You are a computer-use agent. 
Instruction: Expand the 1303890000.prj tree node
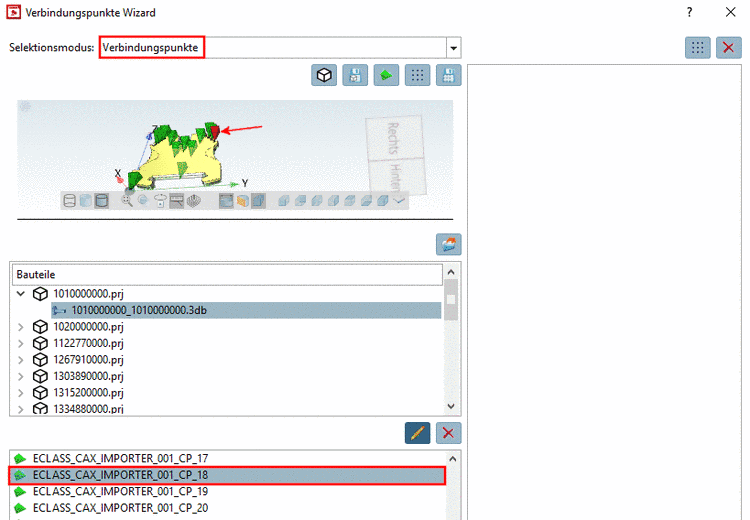click(x=21, y=376)
